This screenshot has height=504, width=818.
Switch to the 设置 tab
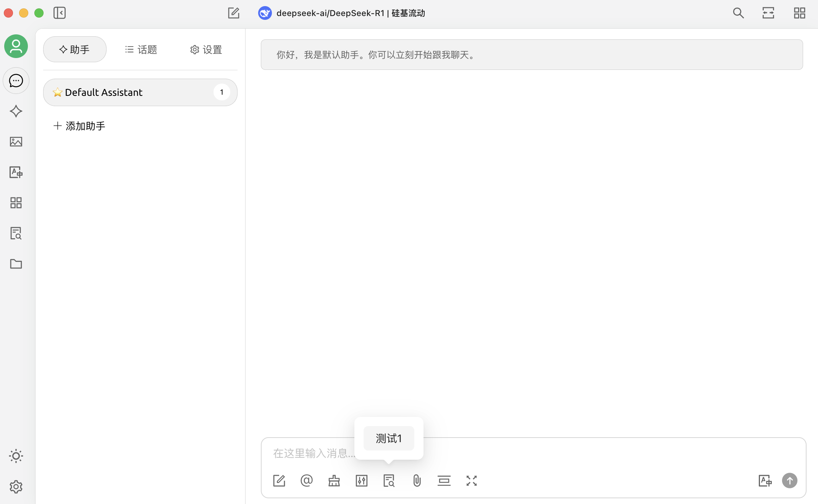[206, 50]
